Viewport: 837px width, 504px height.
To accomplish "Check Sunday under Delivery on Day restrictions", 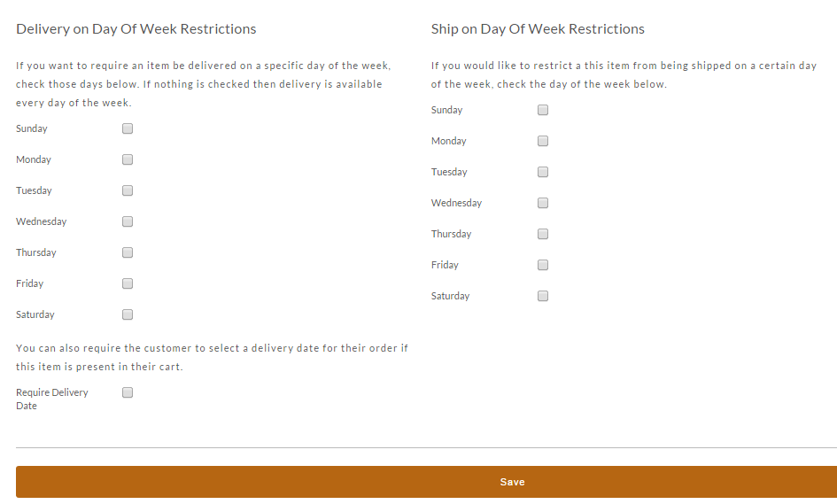I will point(127,128).
